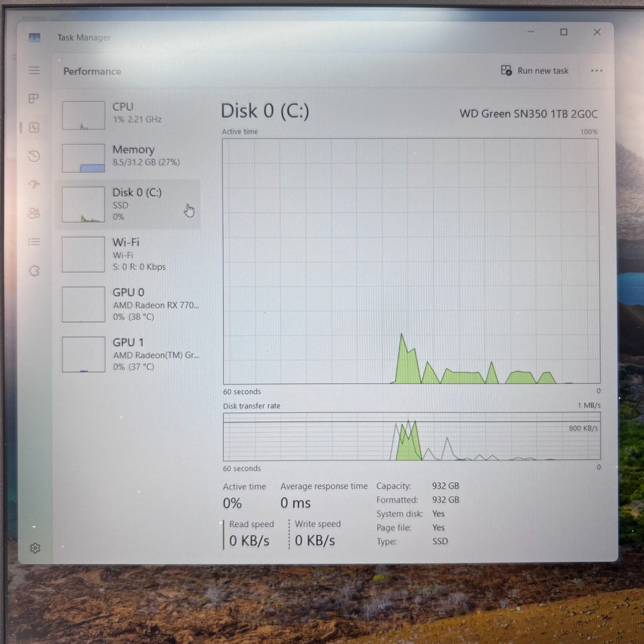This screenshot has height=644, width=644.
Task: Click the Disk transfer rate graph
Action: (x=411, y=436)
